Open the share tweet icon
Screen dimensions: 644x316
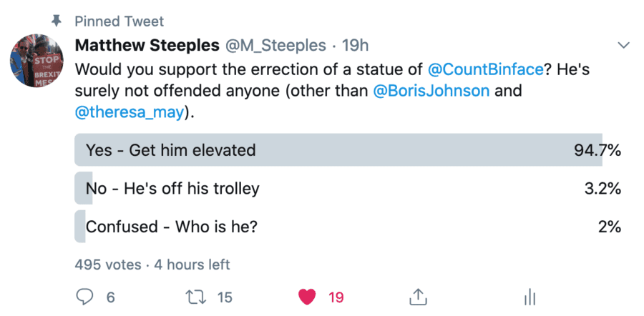pos(418,296)
